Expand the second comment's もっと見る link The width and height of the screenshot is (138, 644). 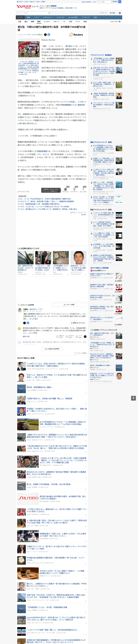[33, 333]
